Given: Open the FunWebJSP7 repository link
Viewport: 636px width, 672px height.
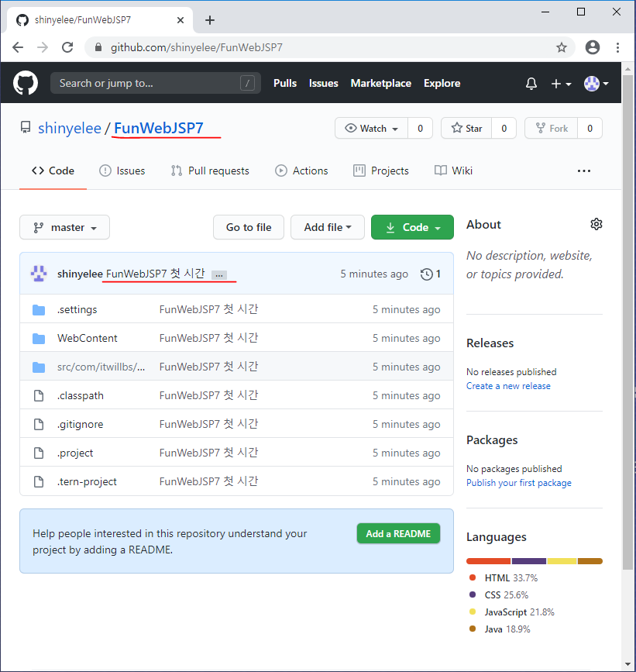Looking at the screenshot, I should (x=159, y=128).
